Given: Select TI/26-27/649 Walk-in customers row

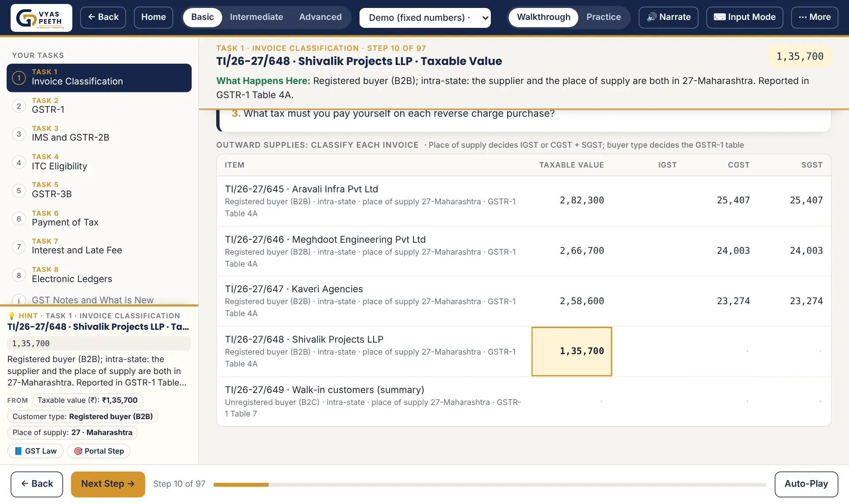Looking at the screenshot, I should coord(524,401).
